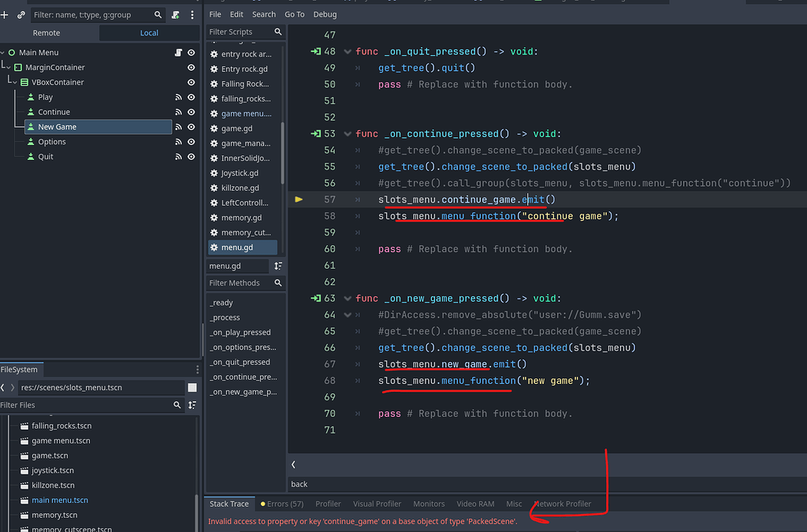Fold the _on_new_game_pressed function at line 63
Image resolution: width=807 pixels, height=532 pixels.
click(348, 299)
